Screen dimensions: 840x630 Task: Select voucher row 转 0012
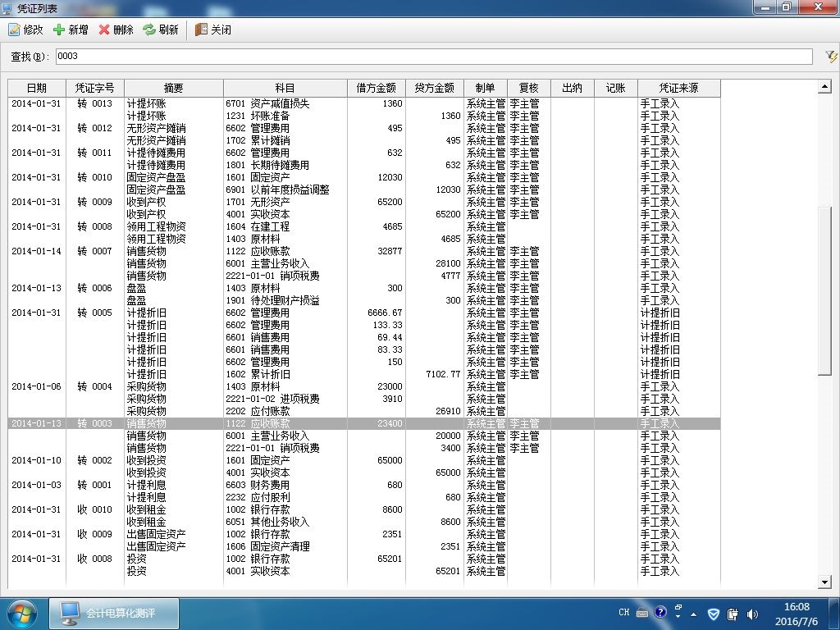[x=364, y=128]
